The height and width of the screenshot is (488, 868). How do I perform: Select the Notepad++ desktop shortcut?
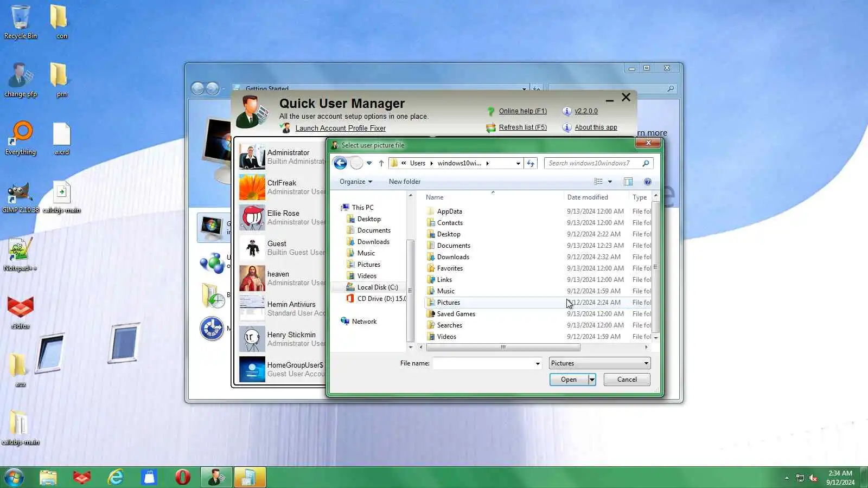21,254
